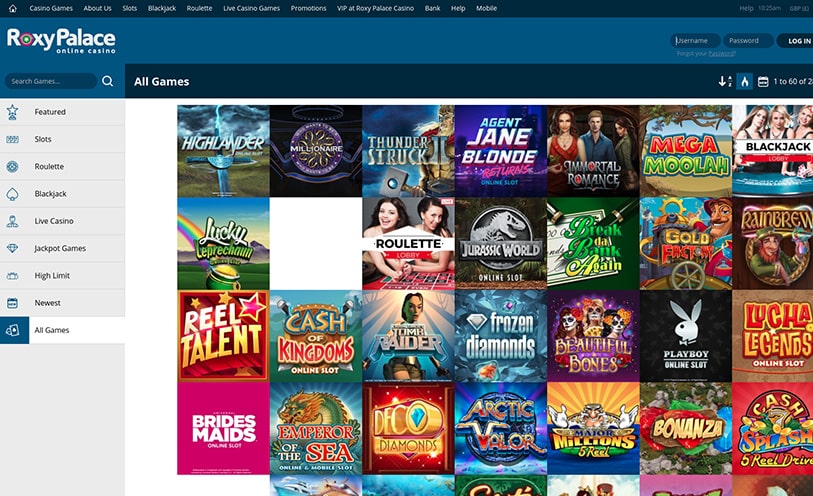Click the Password input field
The width and height of the screenshot is (813, 496).
748,40
